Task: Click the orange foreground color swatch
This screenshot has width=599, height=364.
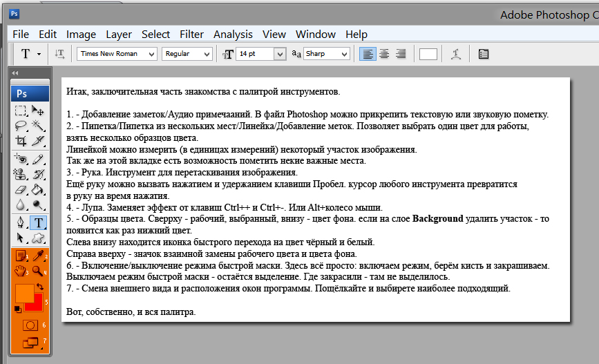Action: point(23,294)
